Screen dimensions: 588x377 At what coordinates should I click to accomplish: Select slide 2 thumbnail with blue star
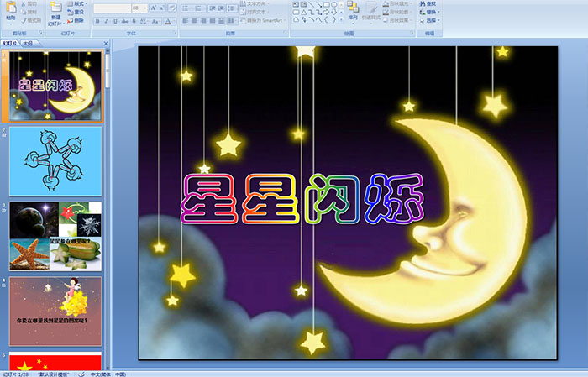55,161
